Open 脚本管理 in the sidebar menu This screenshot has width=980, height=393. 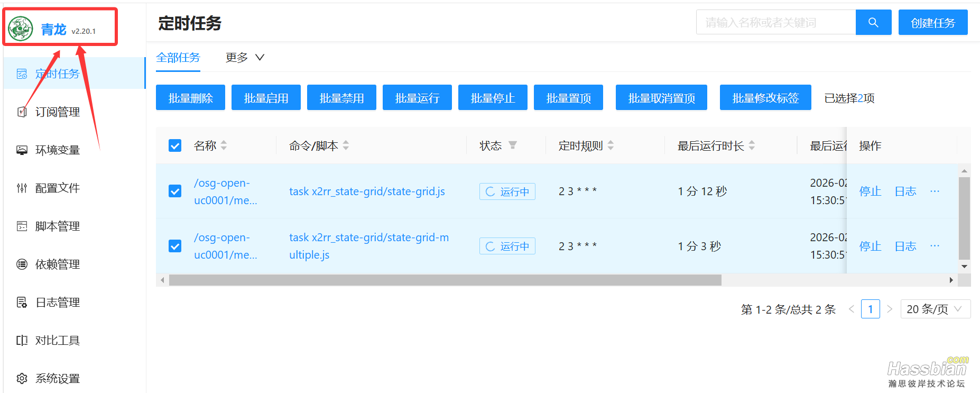point(75,226)
